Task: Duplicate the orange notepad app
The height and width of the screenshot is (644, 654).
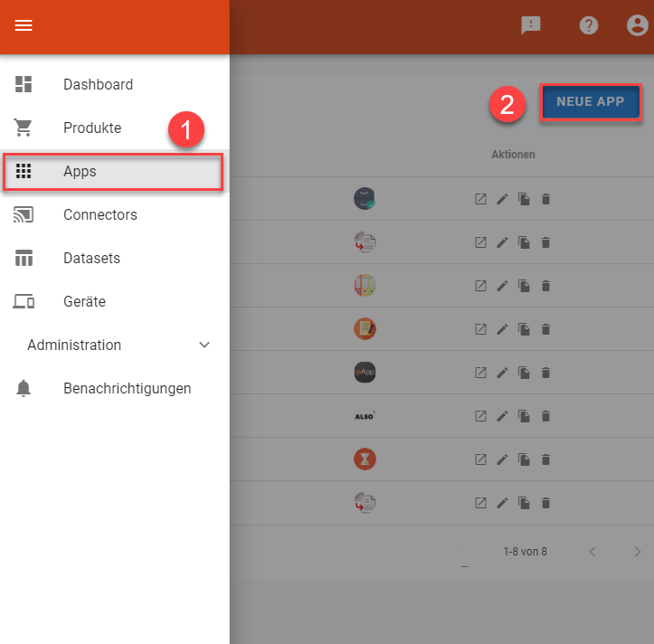Action: [524, 329]
